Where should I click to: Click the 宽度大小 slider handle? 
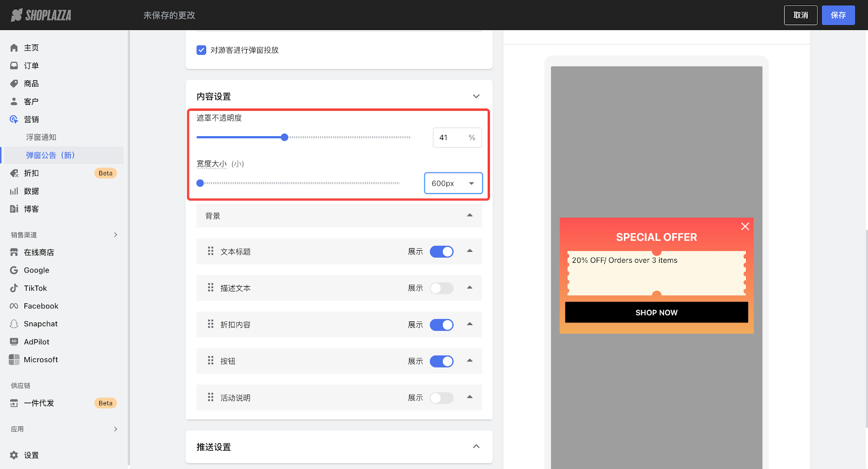pos(200,183)
